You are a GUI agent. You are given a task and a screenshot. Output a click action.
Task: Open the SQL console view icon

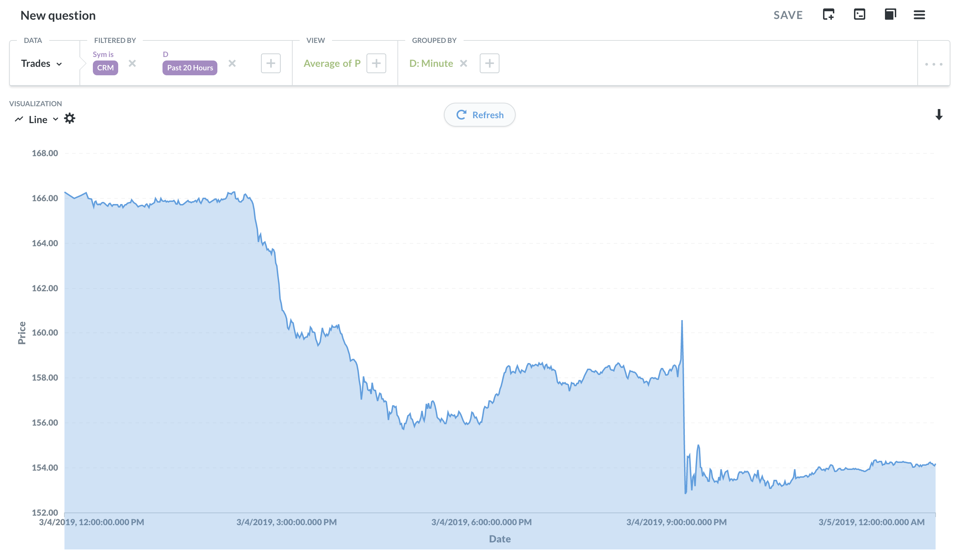coord(859,14)
